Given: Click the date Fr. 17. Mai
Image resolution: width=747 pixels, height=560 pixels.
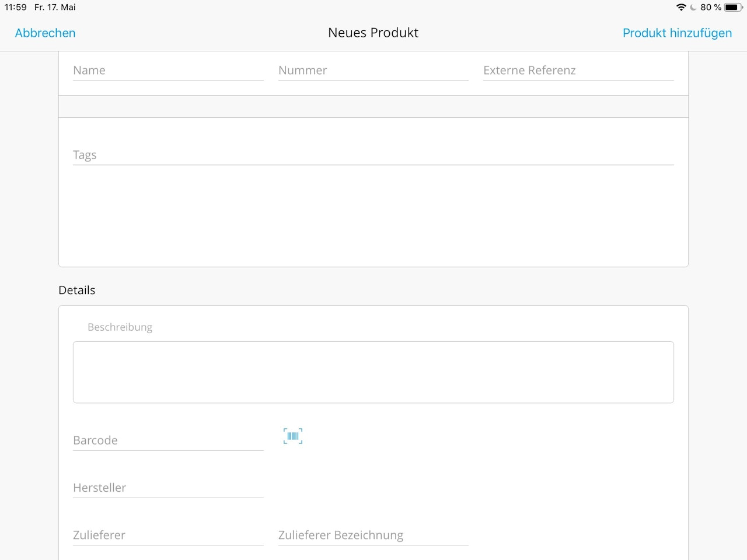Looking at the screenshot, I should click(55, 7).
